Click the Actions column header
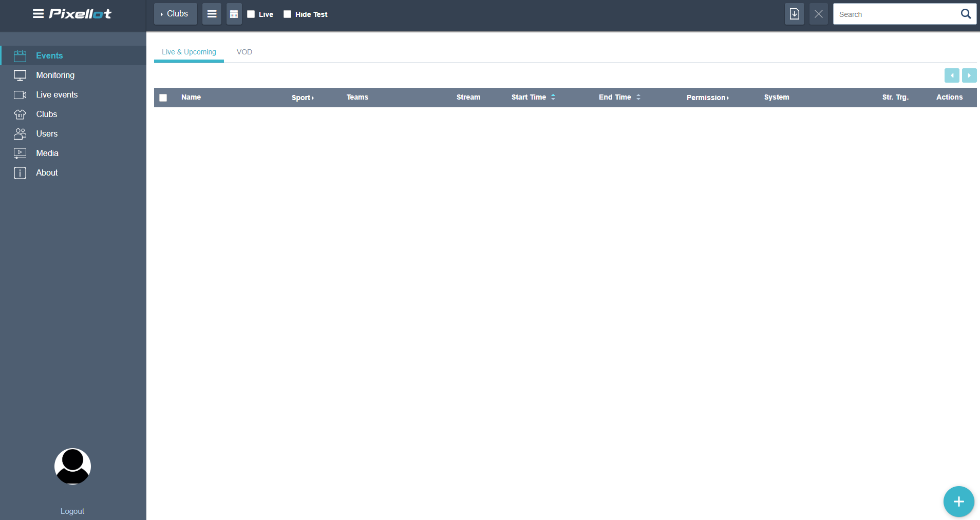The height and width of the screenshot is (520, 980). [x=950, y=97]
